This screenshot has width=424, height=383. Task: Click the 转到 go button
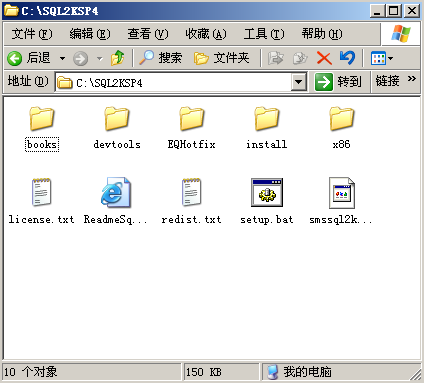338,82
